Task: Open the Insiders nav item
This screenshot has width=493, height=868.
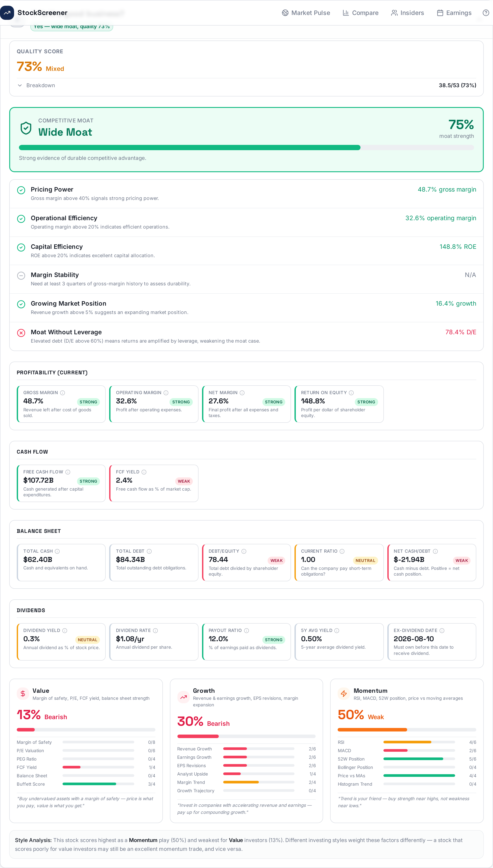Action: [408, 13]
